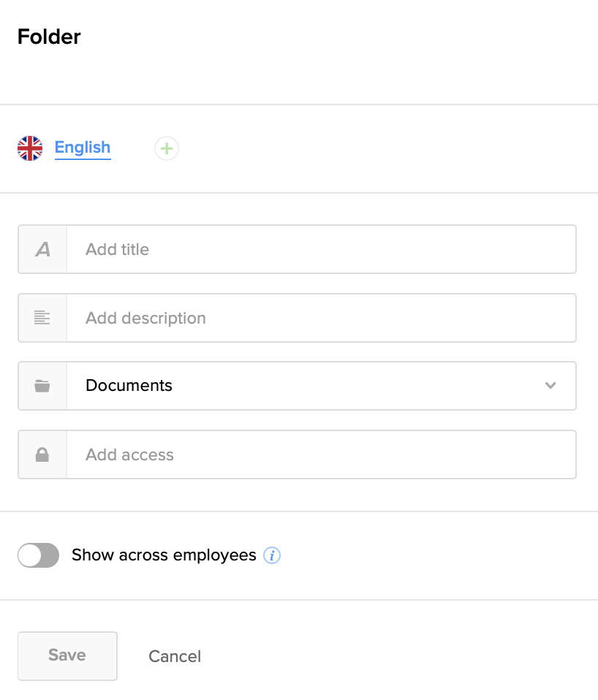Image resolution: width=598 pixels, height=700 pixels.
Task: Cancel the folder creation
Action: (x=175, y=656)
